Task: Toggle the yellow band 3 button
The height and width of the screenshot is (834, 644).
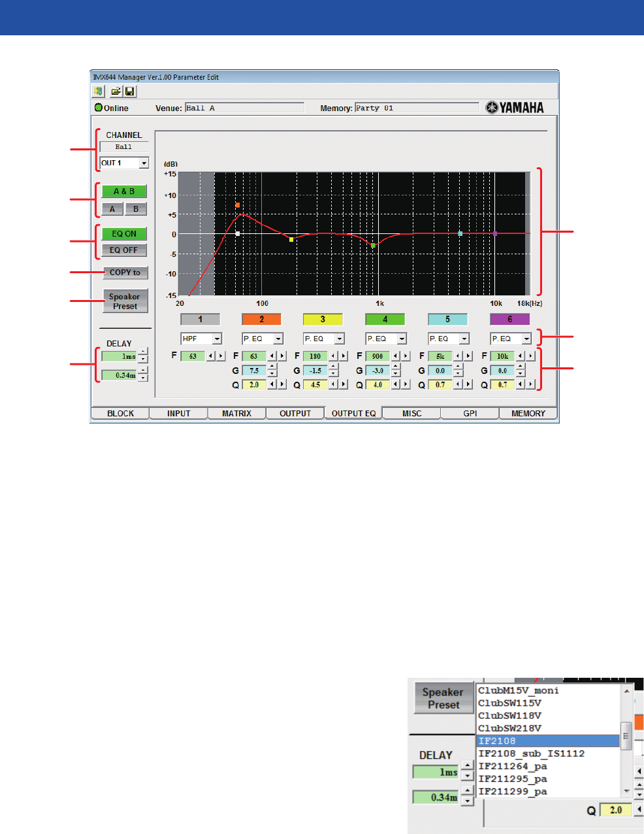Action: 323,320
